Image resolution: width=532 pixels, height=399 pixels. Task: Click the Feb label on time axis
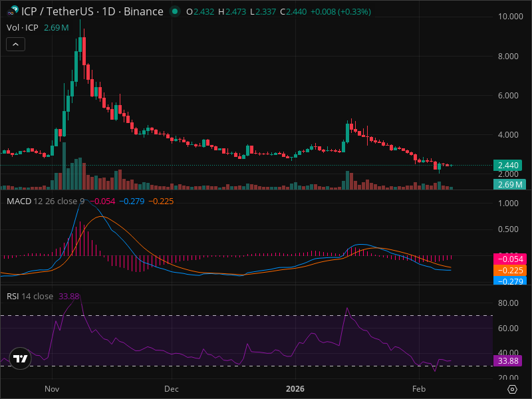[x=419, y=389]
